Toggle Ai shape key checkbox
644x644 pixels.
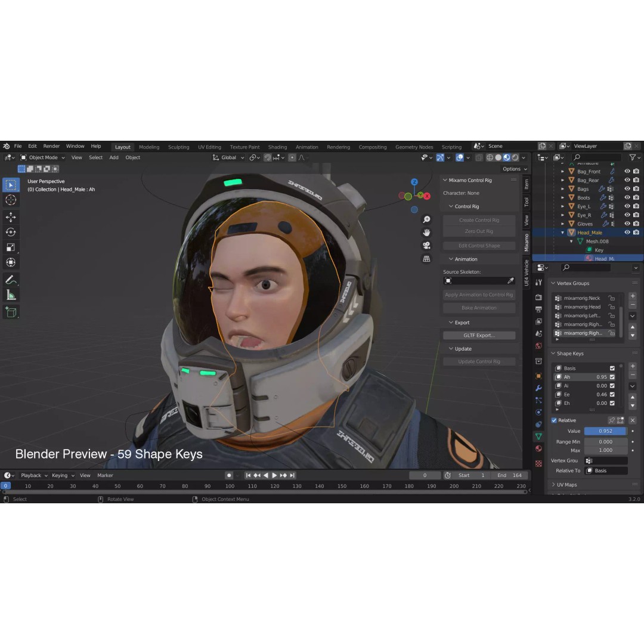click(612, 386)
